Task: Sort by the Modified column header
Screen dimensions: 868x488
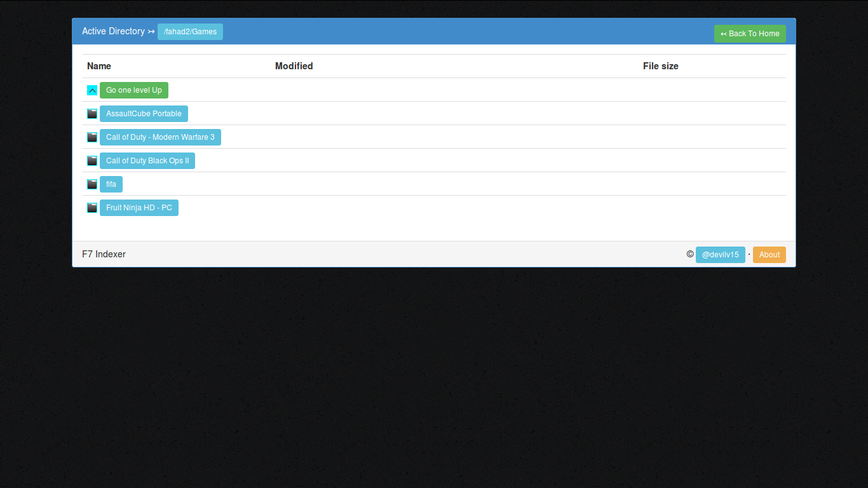Action: tap(294, 66)
